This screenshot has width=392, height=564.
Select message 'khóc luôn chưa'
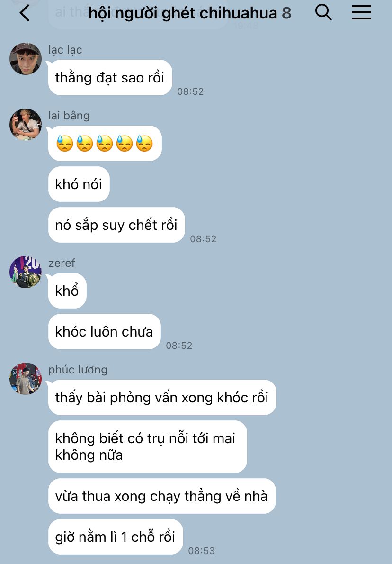(104, 331)
